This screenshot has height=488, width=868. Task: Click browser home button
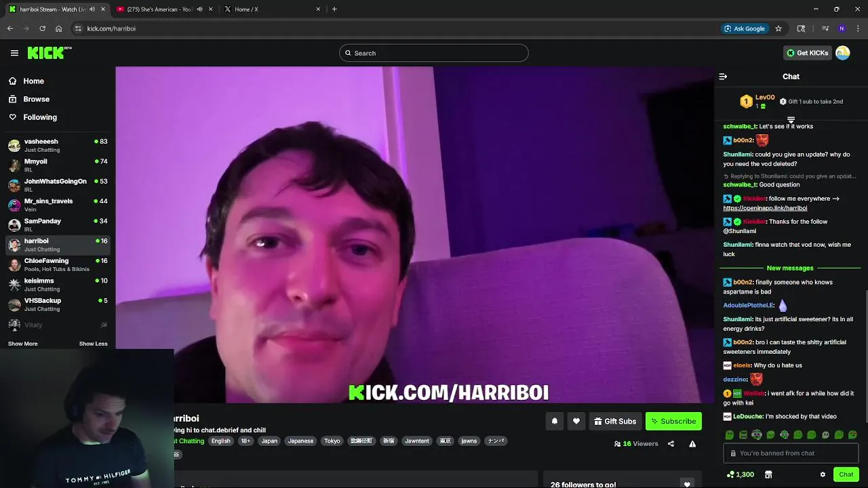point(59,28)
